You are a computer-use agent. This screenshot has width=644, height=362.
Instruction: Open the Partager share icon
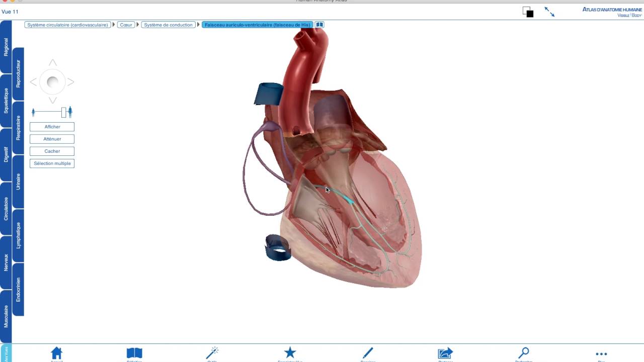point(445,353)
